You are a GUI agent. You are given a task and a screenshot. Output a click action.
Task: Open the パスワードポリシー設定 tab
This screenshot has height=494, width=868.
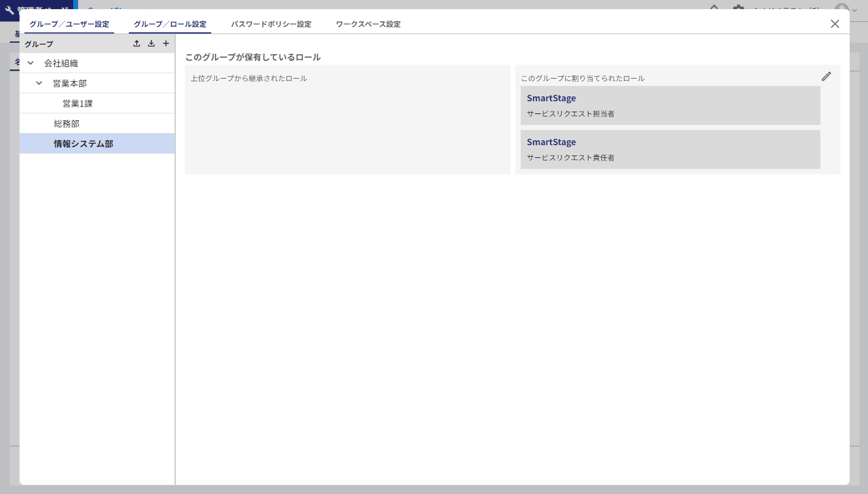[271, 24]
